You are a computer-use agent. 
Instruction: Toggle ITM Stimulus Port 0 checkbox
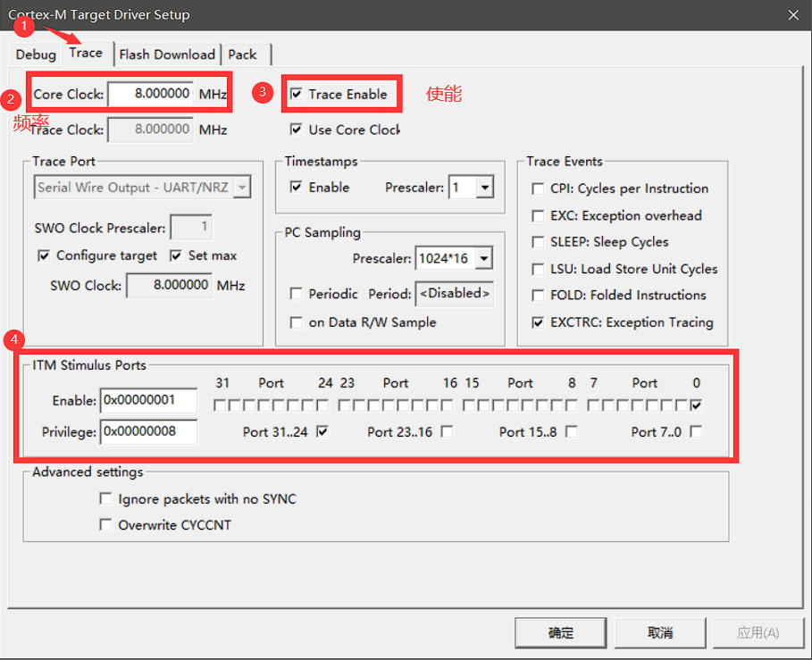[696, 405]
